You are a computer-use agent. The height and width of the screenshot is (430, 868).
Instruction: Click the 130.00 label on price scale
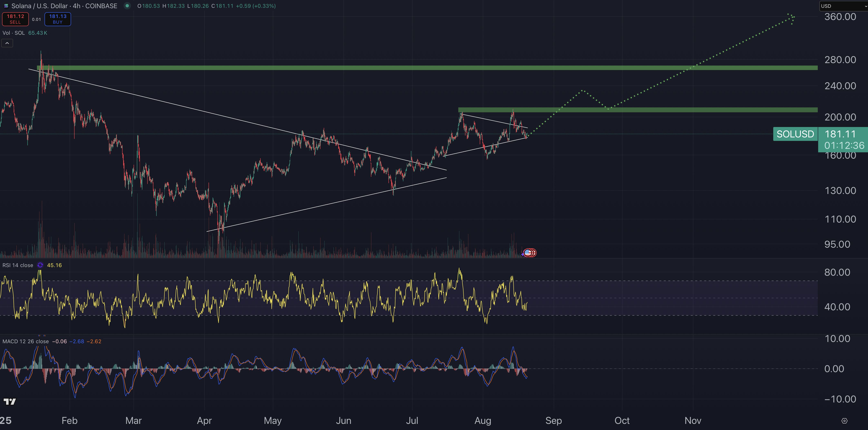click(840, 191)
